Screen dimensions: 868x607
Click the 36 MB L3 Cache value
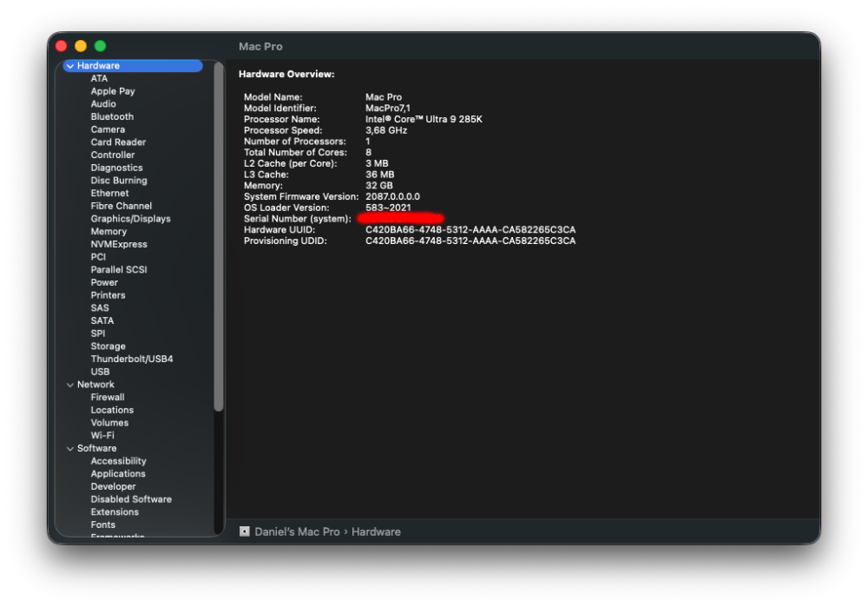(380, 175)
